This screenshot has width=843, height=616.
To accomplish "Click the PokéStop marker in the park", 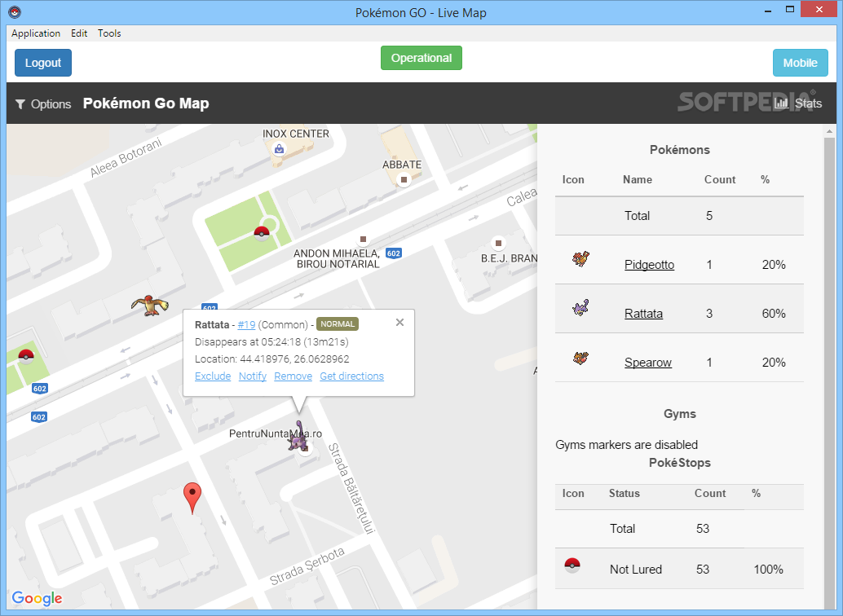I will (x=262, y=233).
